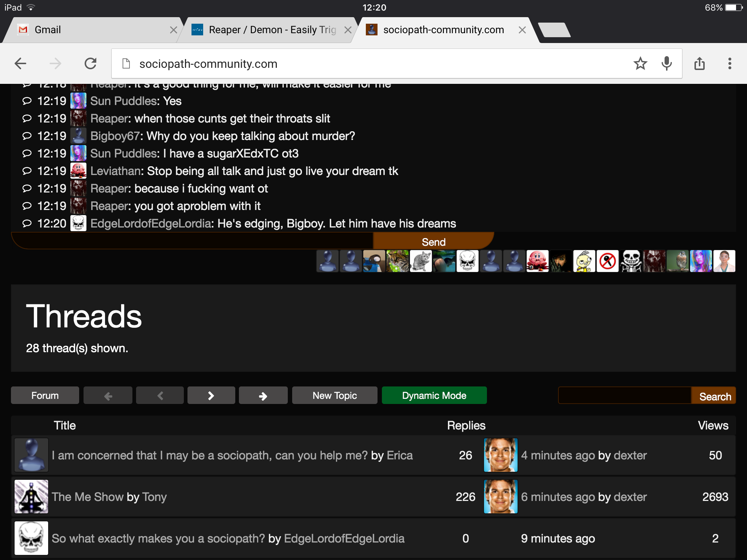Click the thread search input field
The width and height of the screenshot is (747, 560).
[625, 395]
